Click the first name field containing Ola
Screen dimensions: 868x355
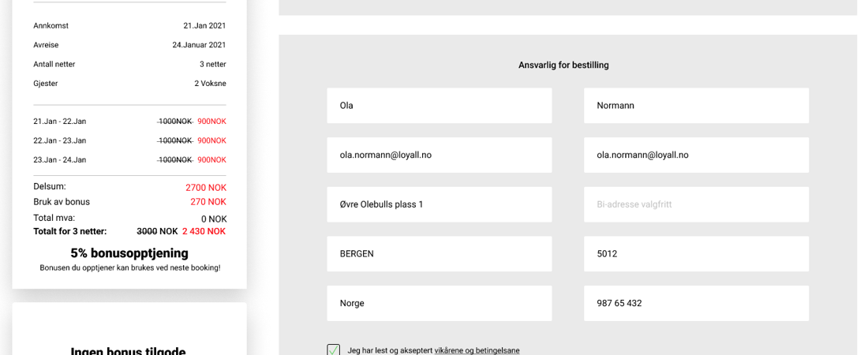[x=439, y=106]
